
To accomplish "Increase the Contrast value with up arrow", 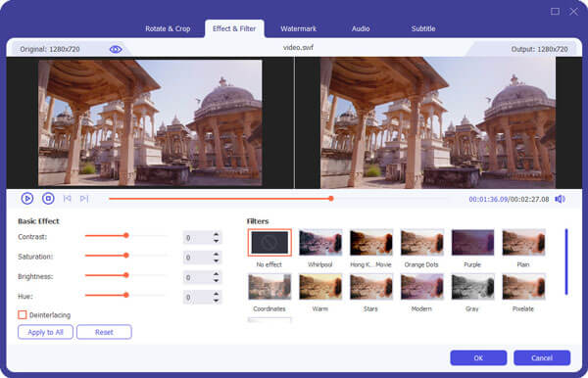I will [x=216, y=234].
